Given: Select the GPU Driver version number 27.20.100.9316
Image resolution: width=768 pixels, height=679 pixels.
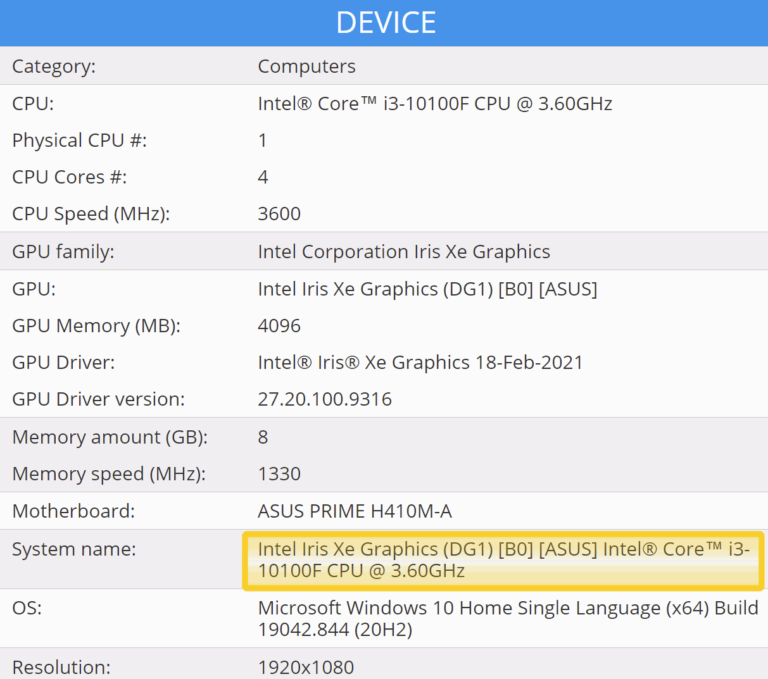Looking at the screenshot, I should click(324, 400).
